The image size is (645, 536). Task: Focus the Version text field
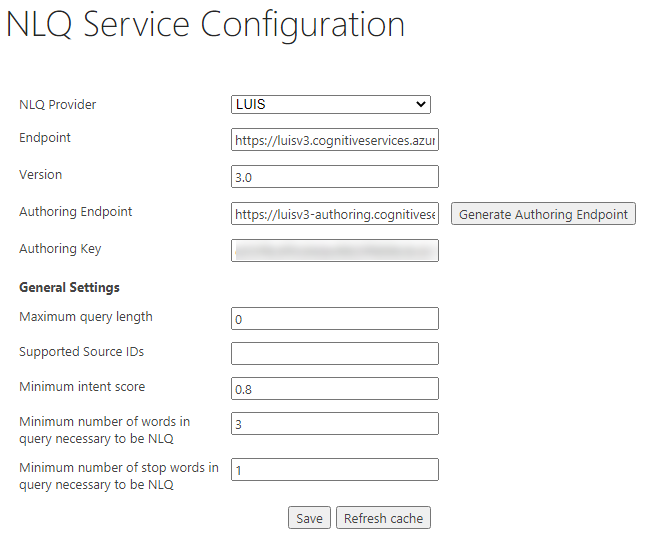click(334, 177)
